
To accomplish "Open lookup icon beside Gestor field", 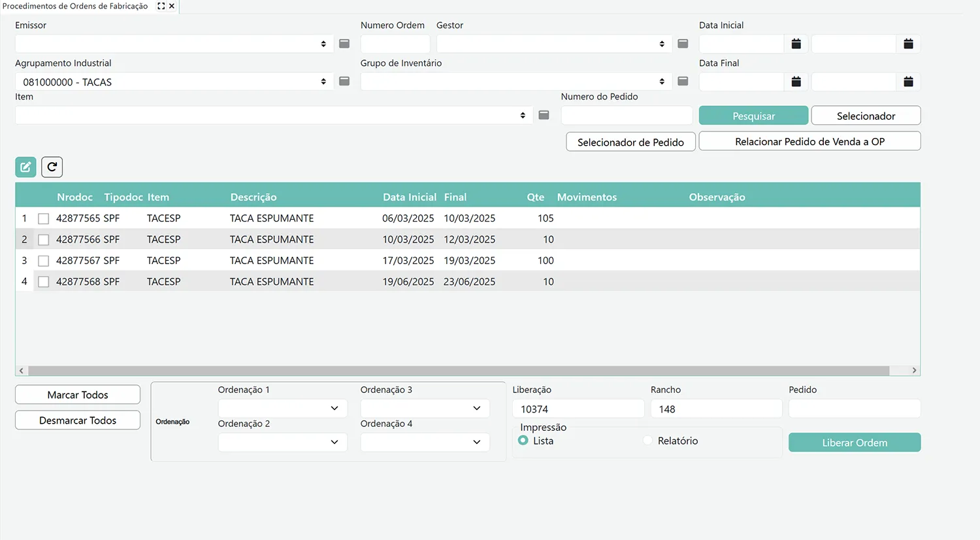I will (683, 44).
